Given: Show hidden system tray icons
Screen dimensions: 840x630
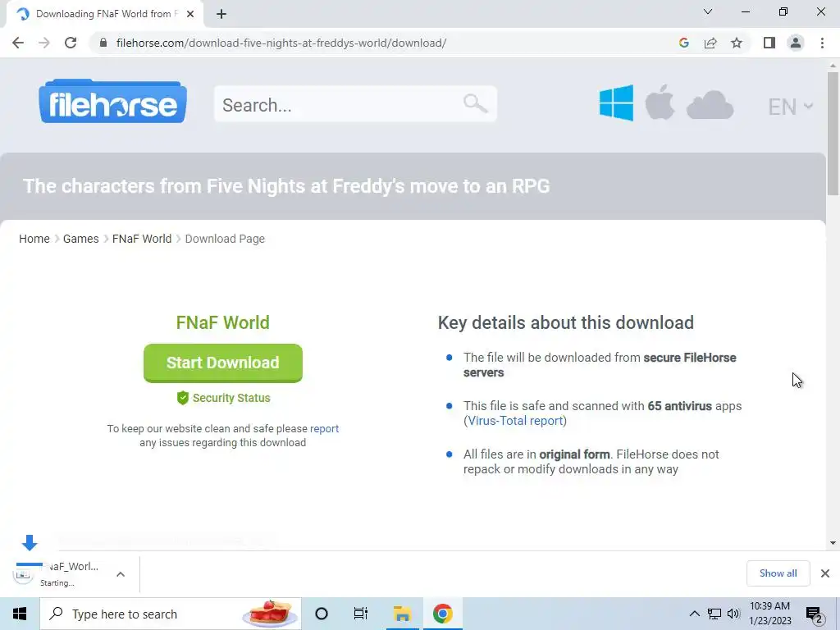Looking at the screenshot, I should click(694, 614).
